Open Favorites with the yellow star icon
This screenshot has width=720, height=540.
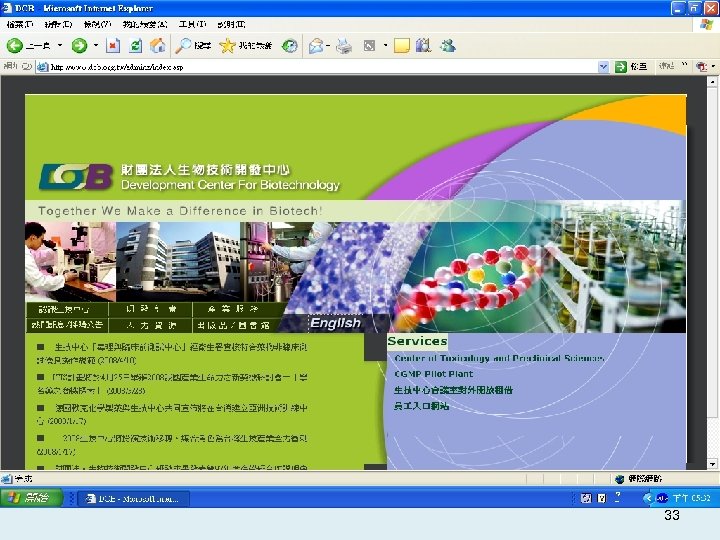(x=227, y=45)
